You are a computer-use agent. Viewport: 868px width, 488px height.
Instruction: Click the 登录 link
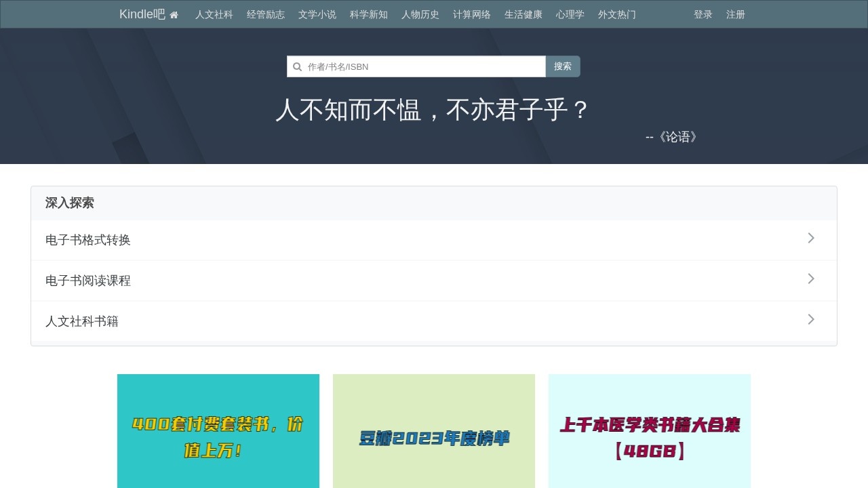[703, 14]
